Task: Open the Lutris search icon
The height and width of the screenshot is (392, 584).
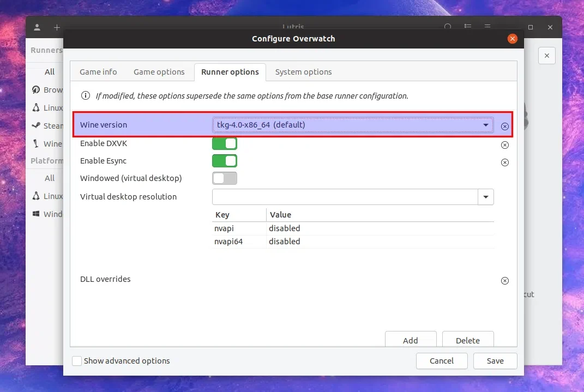Action: pos(448,27)
